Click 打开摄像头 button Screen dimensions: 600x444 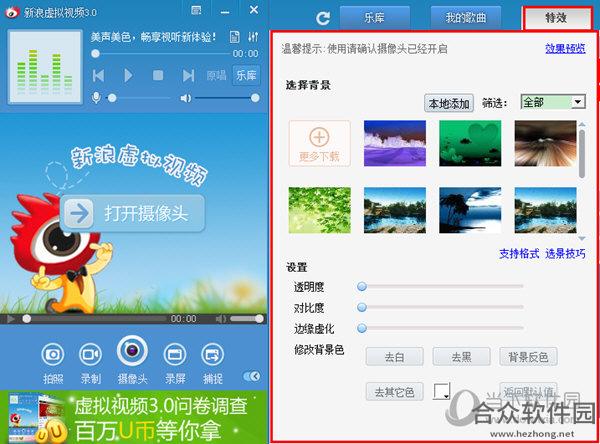pos(132,213)
